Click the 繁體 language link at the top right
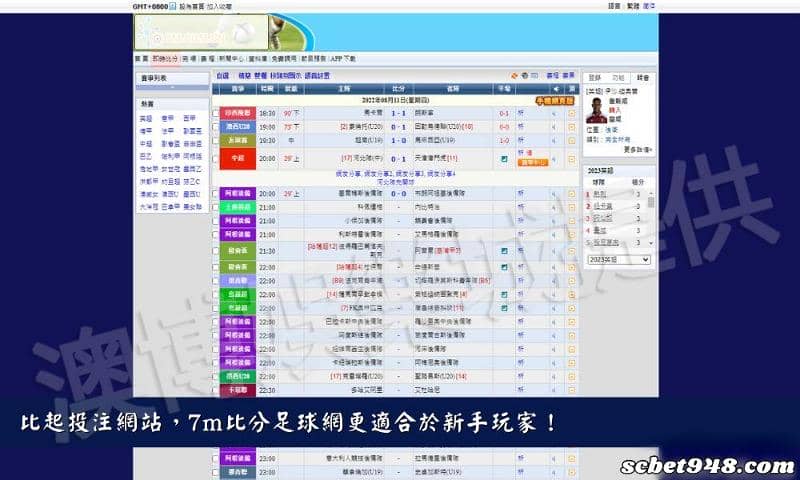 tap(633, 6)
